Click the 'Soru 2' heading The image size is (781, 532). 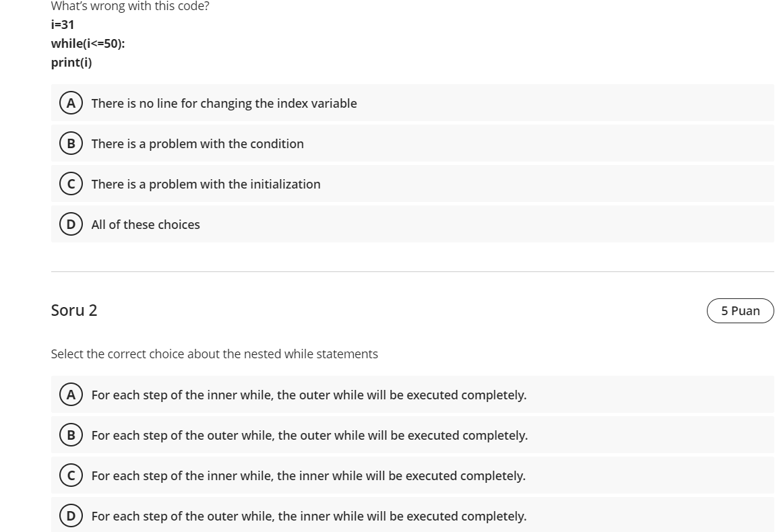point(74,310)
